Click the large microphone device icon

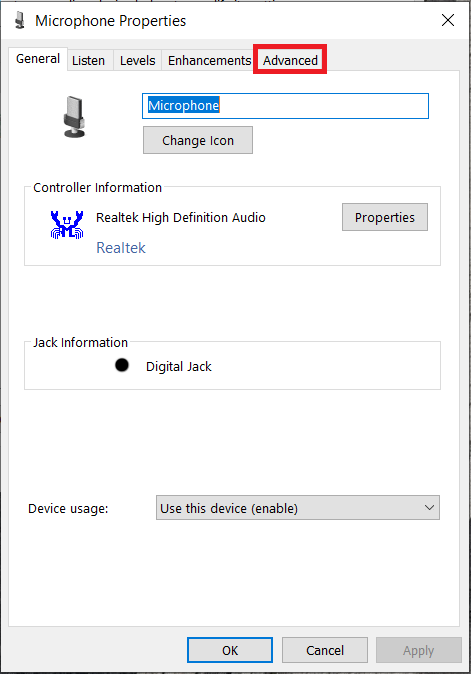point(74,117)
